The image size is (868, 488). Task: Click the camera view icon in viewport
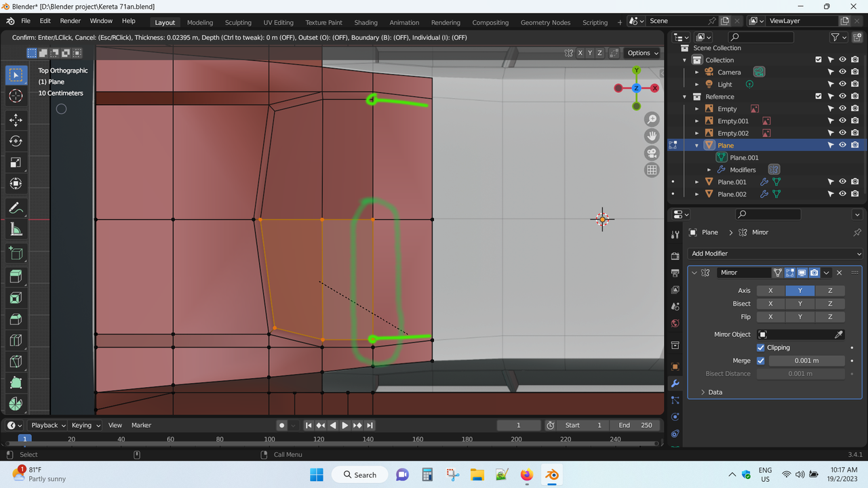click(652, 152)
